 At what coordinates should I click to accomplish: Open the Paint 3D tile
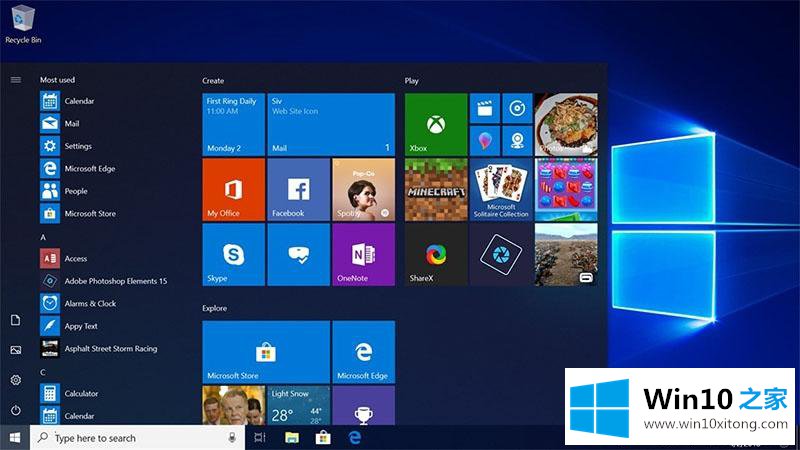[x=485, y=141]
